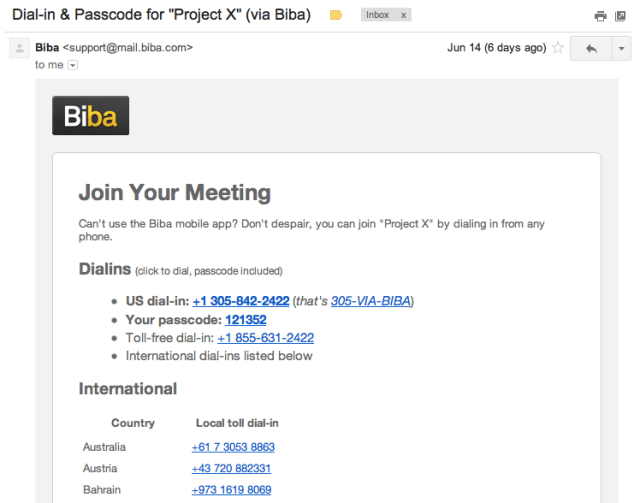The height and width of the screenshot is (503, 640).
Task: Click the yellow importance marker
Action: pos(336,15)
